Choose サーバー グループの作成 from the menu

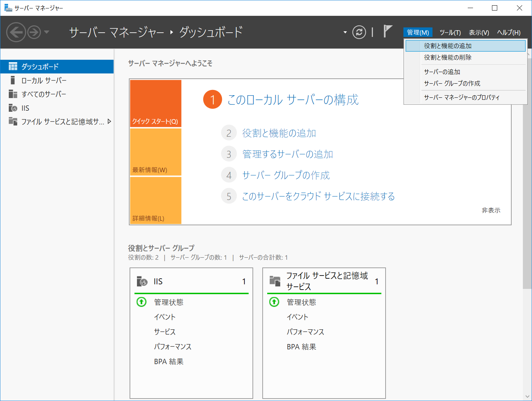466,83
